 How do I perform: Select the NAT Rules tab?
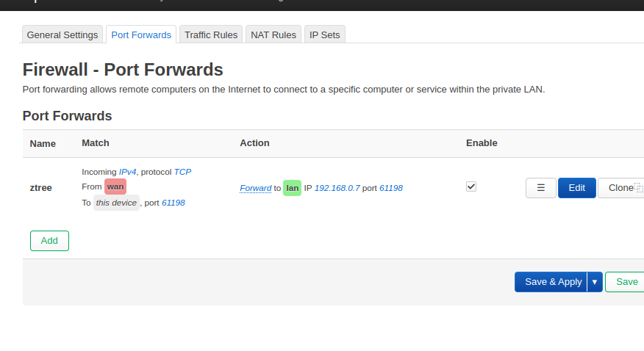[273, 35]
